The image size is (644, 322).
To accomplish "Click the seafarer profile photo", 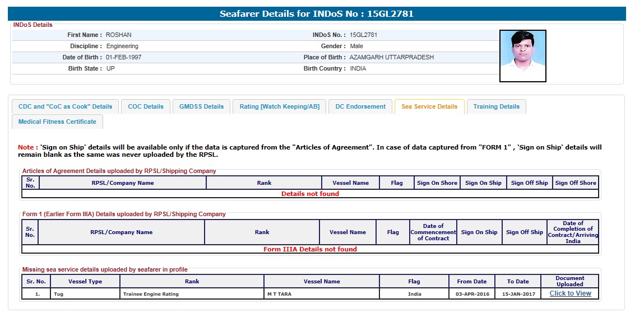I will tap(522, 56).
